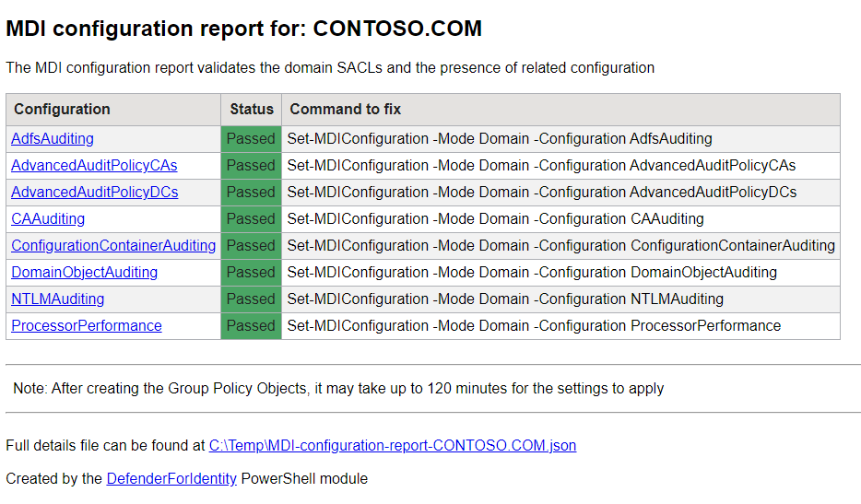Screen dimensions: 861x504
Task: Click the Passed status for ProcessorPerformance
Action: [251, 326]
